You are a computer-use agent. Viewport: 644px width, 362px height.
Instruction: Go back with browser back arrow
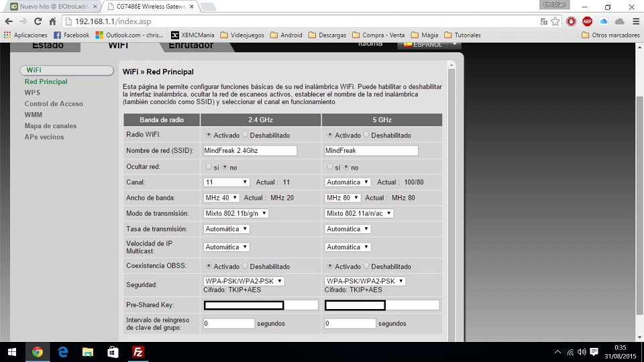pyautogui.click(x=9, y=21)
